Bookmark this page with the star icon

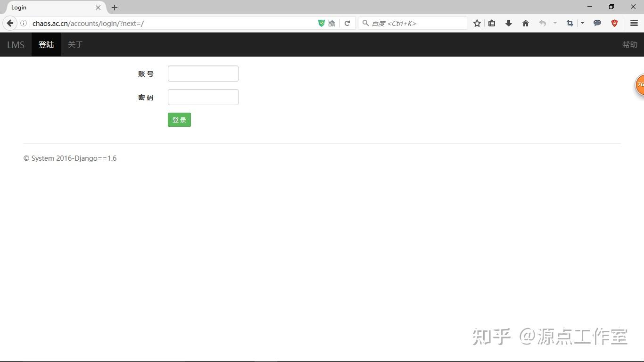[x=477, y=23]
